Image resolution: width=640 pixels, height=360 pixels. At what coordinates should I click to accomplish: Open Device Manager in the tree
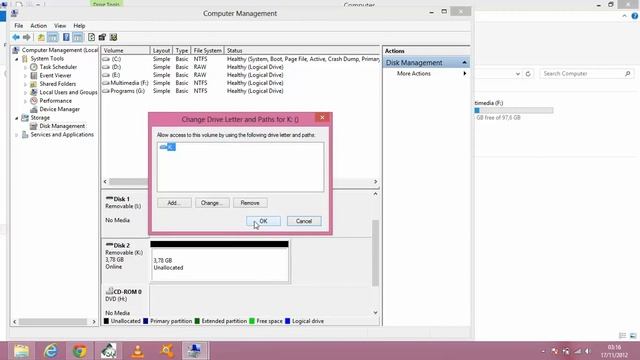[60, 109]
